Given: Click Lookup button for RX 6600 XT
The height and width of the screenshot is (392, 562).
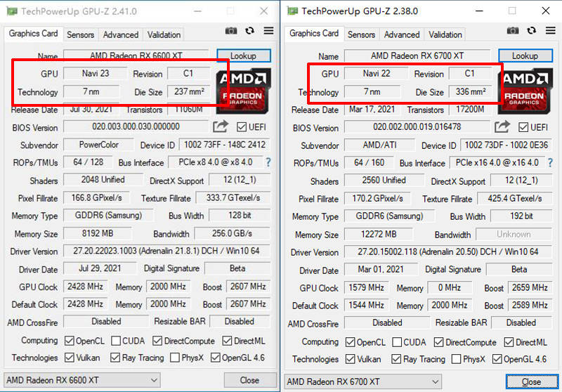Looking at the screenshot, I should click(243, 56).
